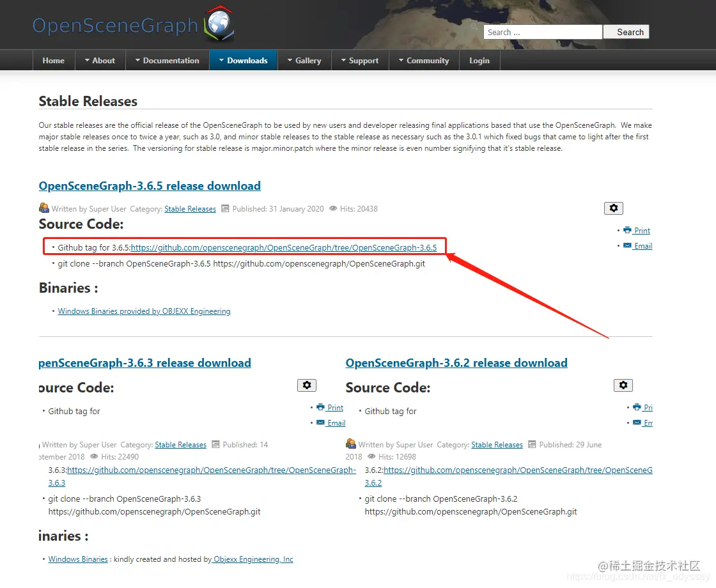Click Print link for 3.6.5 release
716x588 pixels.
[642, 231]
